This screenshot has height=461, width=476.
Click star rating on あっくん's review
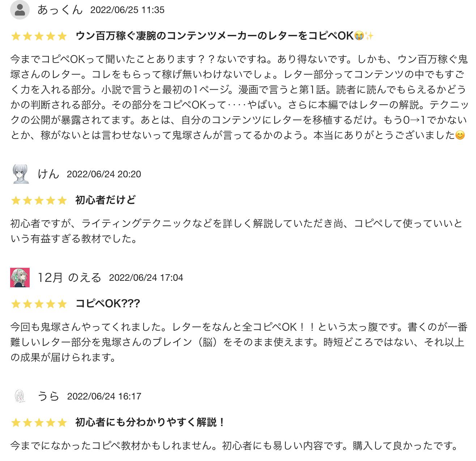(x=39, y=36)
